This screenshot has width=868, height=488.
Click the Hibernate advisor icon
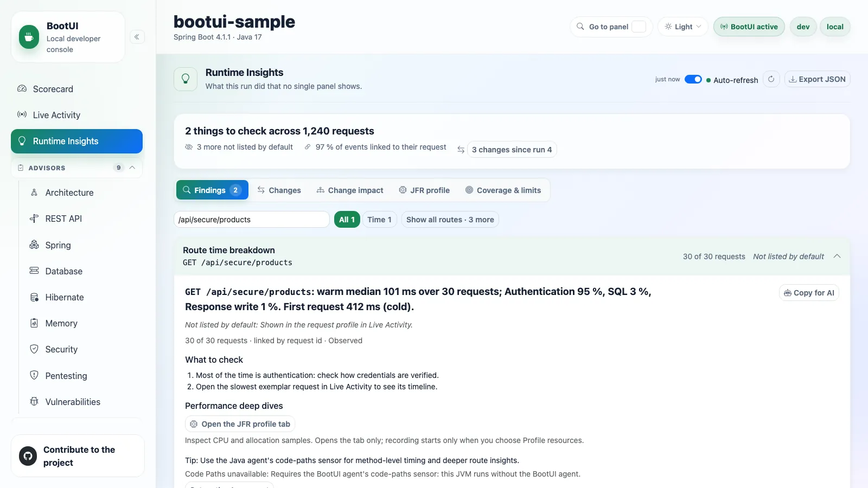point(34,297)
